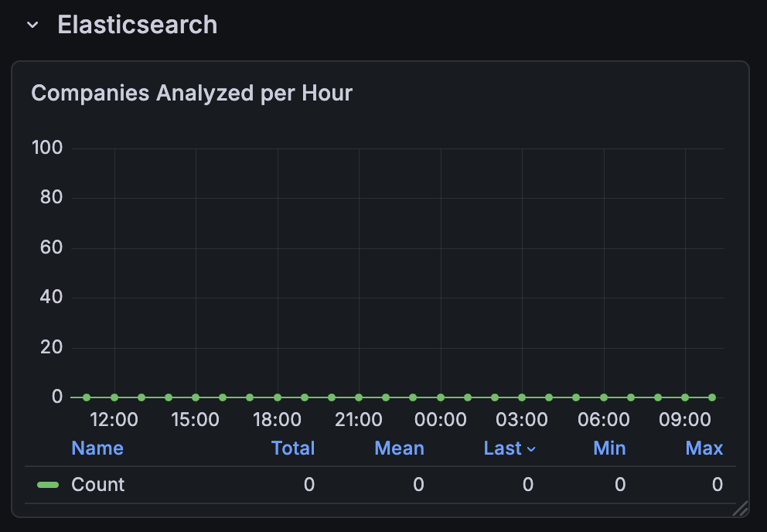The height and width of the screenshot is (532, 767).
Task: Click the data point at 09:00
Action: (685, 397)
